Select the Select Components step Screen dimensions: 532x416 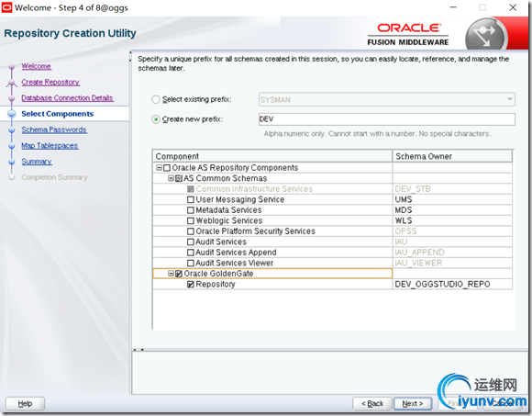[x=58, y=114]
